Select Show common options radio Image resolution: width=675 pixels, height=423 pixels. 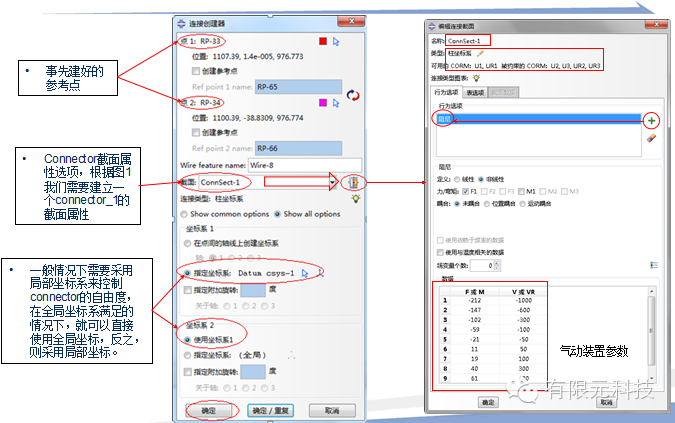coord(184,214)
